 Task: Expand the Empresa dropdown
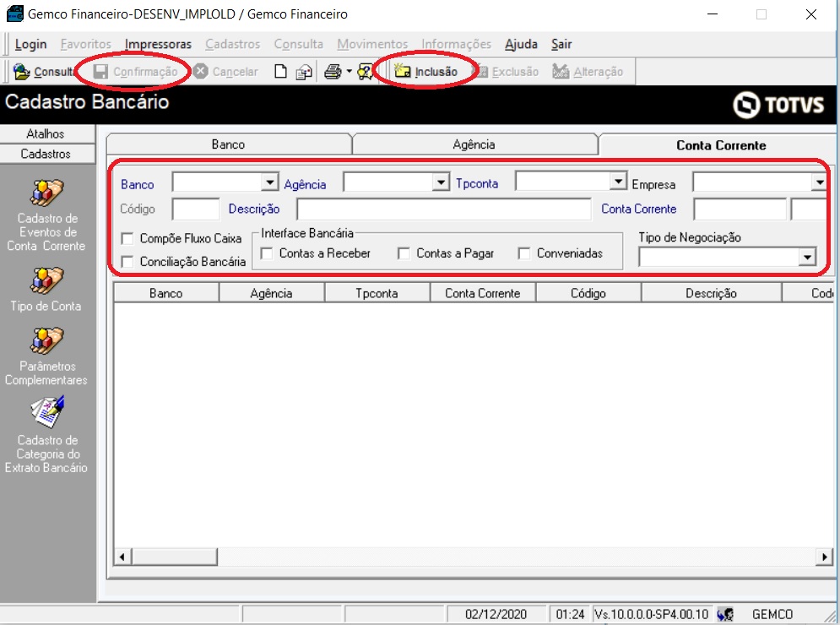820,182
